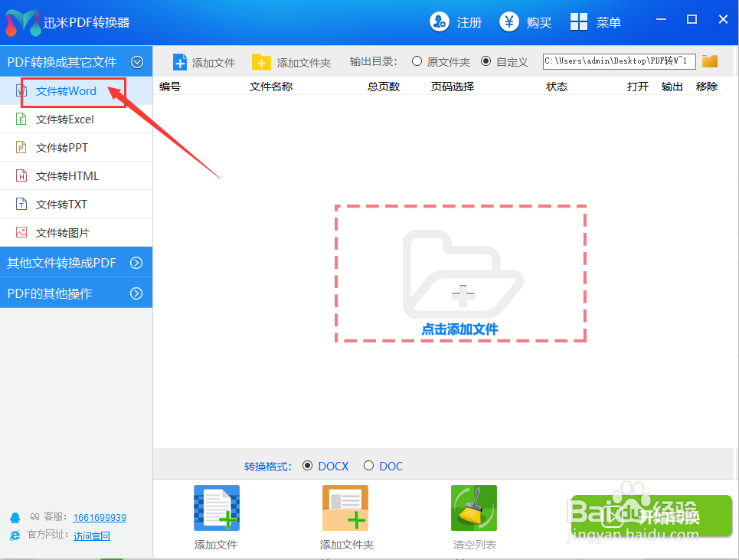Click the 添加文件夹 folder icon at bottom

(345, 507)
